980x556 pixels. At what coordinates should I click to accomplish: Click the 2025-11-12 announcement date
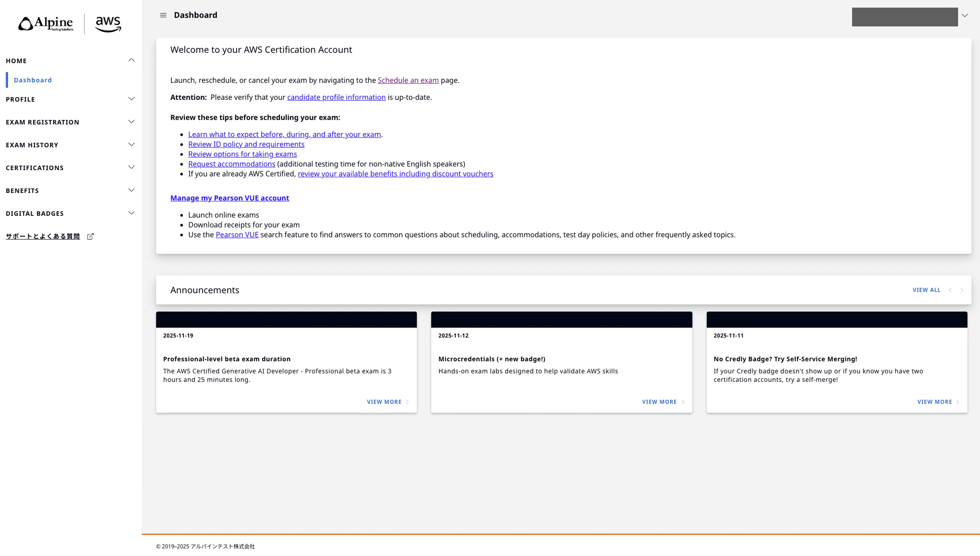coord(454,336)
